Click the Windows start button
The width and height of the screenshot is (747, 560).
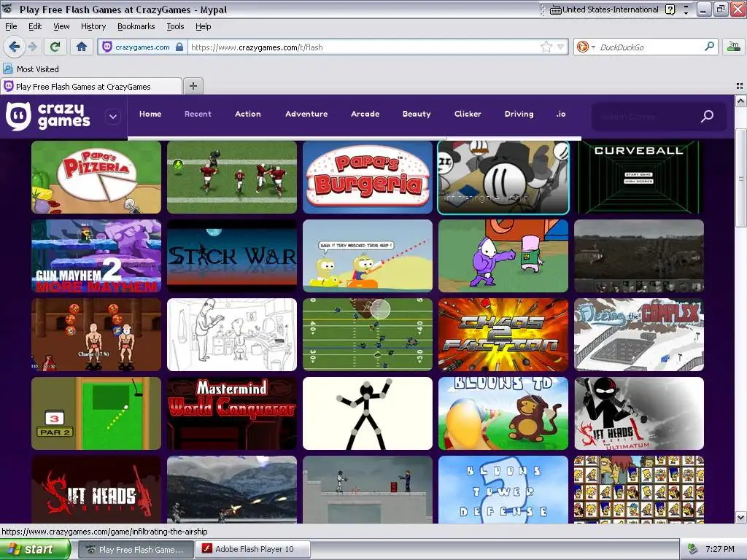(x=35, y=549)
